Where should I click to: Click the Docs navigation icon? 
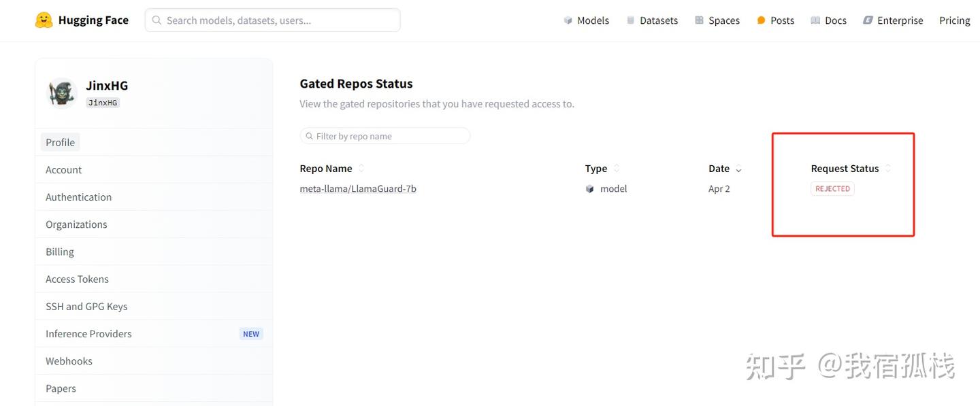816,20
